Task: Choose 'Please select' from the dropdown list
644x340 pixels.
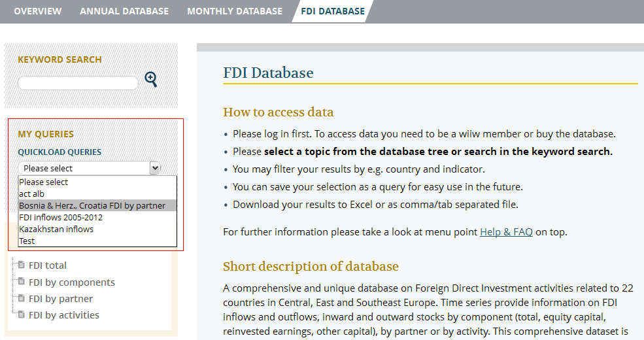Action: click(44, 182)
